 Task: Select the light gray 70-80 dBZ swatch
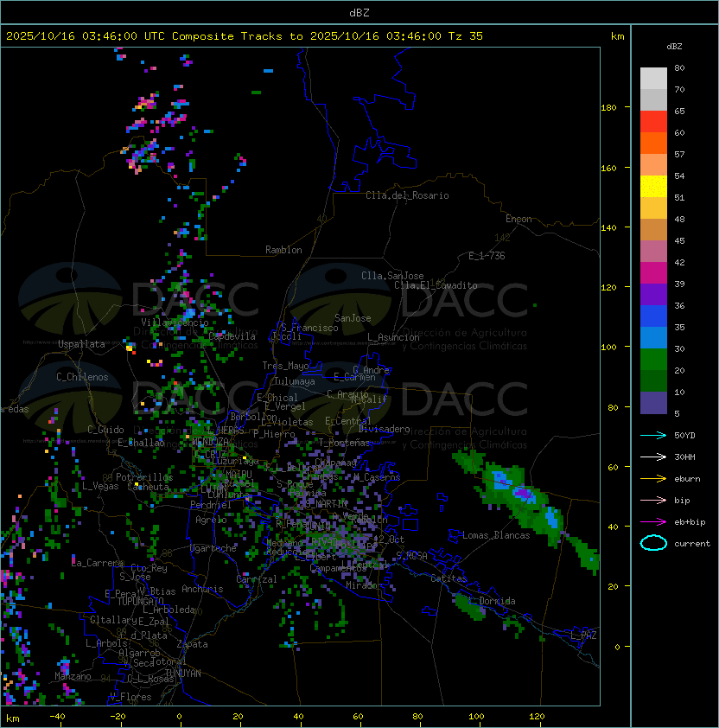point(653,79)
